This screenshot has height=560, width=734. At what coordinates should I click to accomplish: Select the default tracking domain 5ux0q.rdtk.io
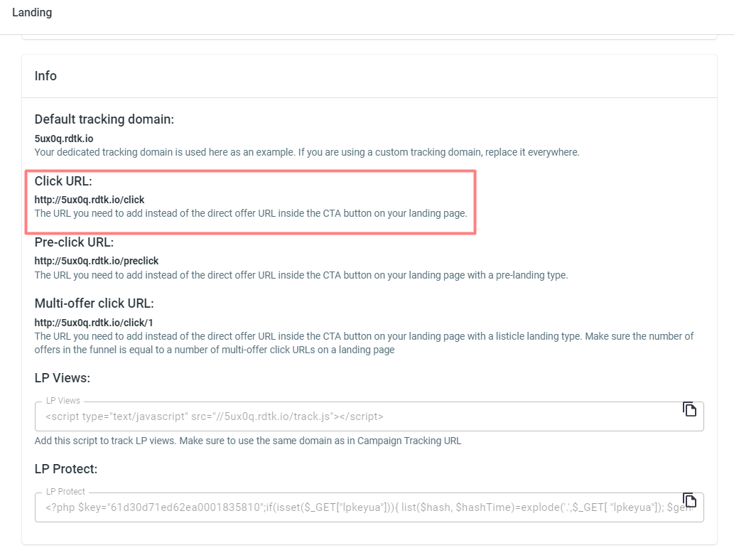pyautogui.click(x=64, y=139)
